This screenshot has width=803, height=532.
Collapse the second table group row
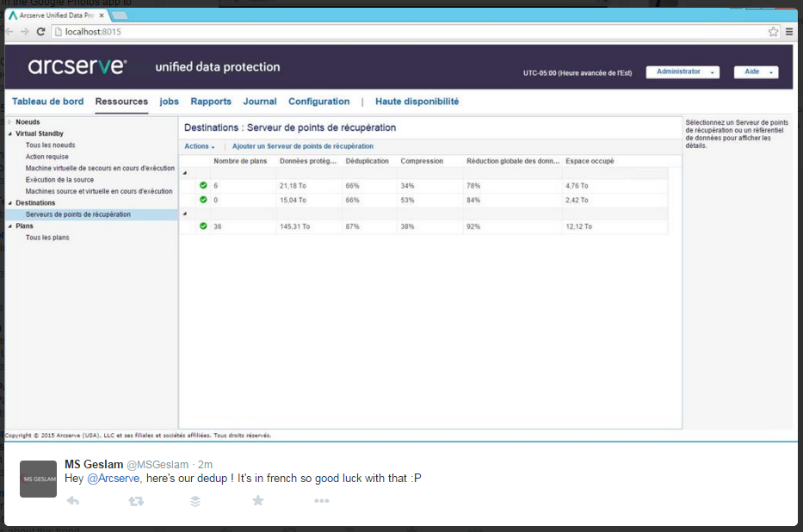pos(185,213)
